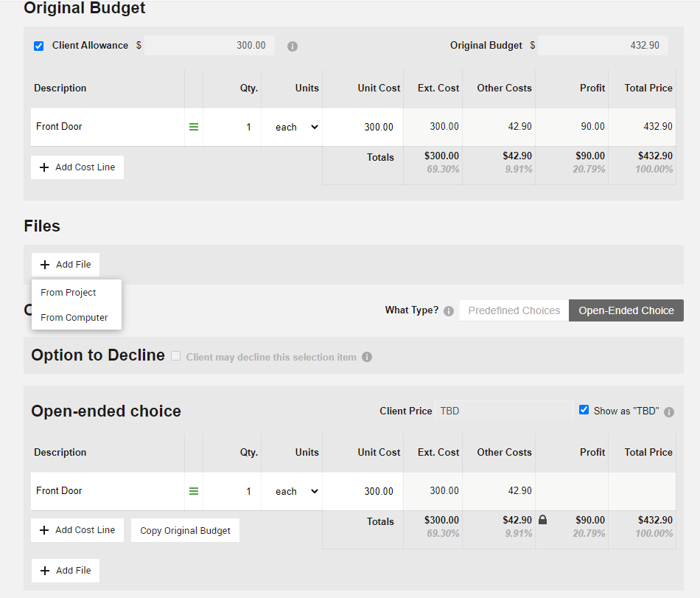The width and height of the screenshot is (700, 598).
Task: Click info icon beside What Type?
Action: (449, 311)
